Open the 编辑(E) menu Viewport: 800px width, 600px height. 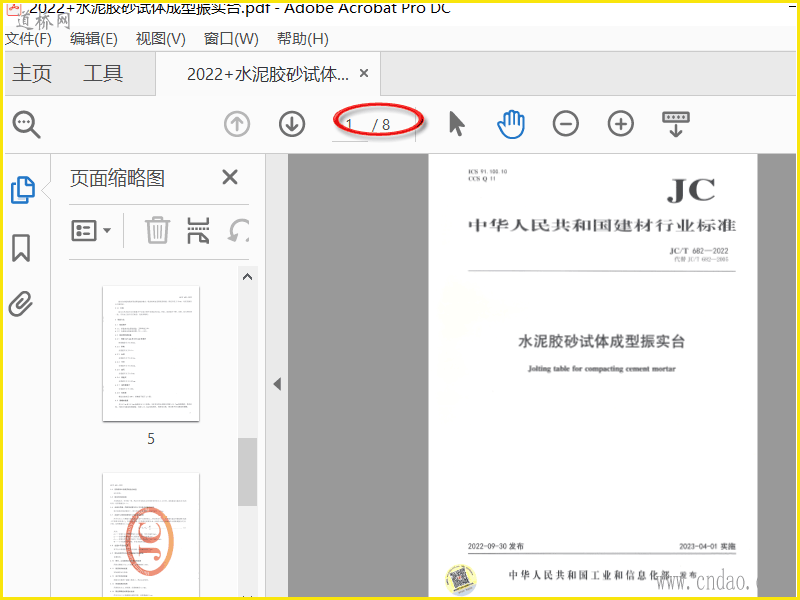click(x=94, y=39)
